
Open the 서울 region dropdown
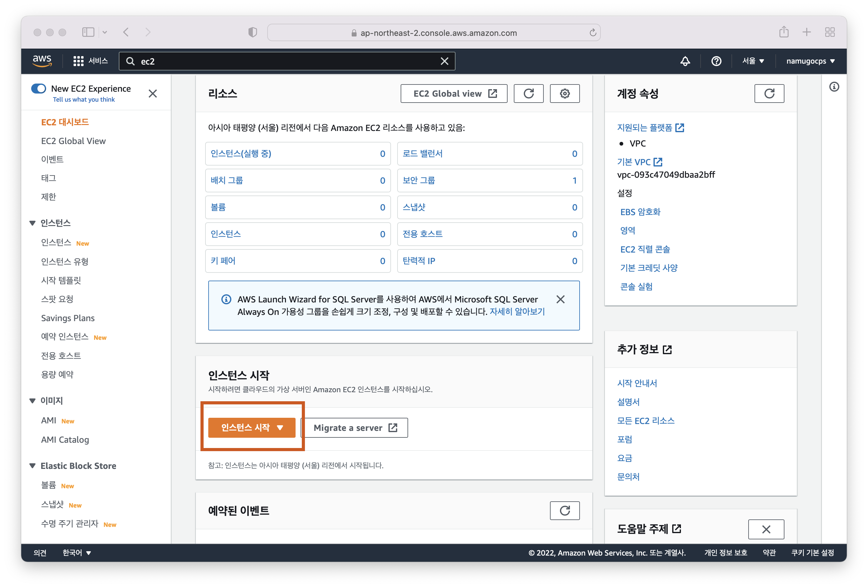[x=753, y=61]
